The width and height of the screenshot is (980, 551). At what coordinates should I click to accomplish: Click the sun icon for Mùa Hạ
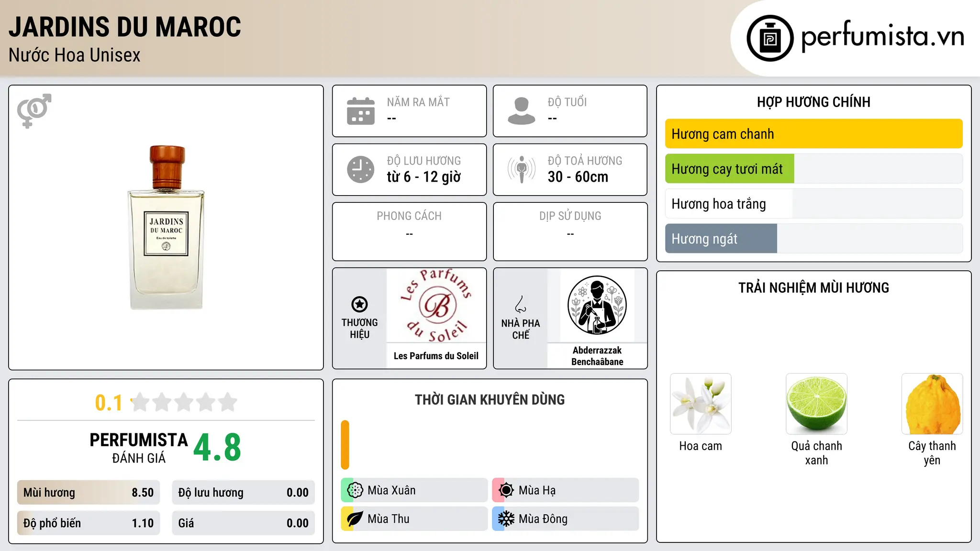506,490
